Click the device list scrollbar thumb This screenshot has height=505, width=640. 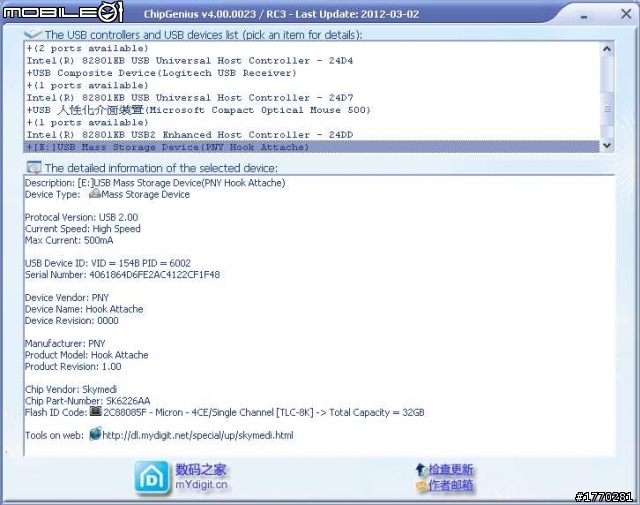[x=607, y=109]
